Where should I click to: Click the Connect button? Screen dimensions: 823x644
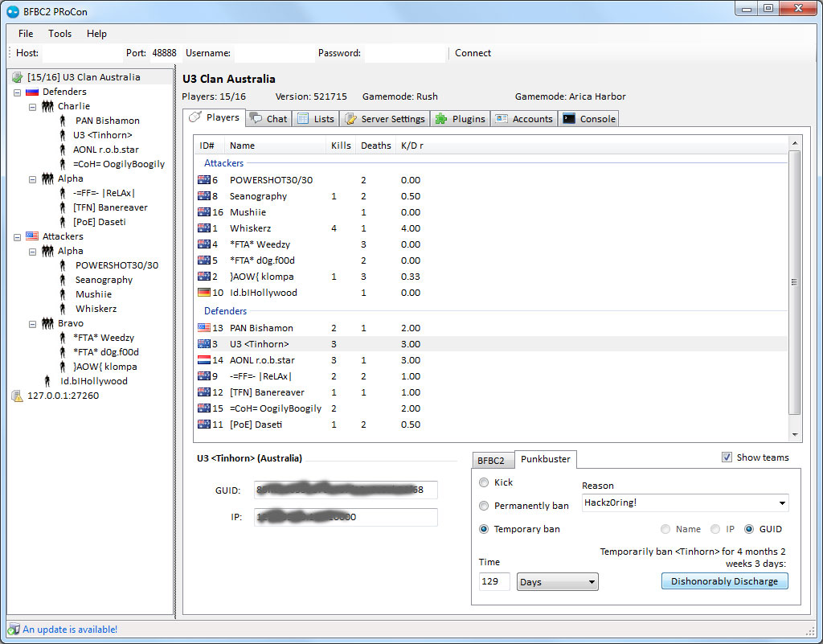click(x=473, y=53)
